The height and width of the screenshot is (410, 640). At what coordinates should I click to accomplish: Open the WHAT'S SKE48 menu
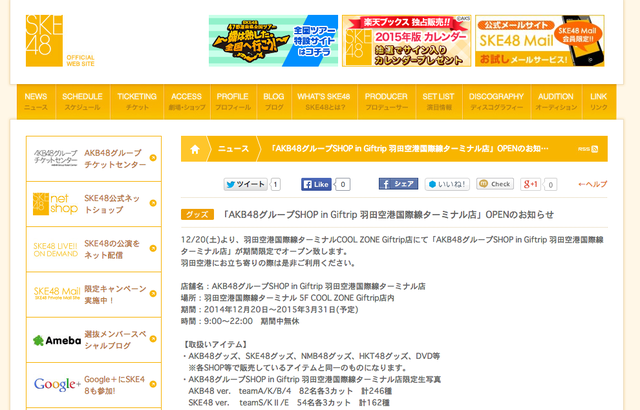click(x=324, y=102)
